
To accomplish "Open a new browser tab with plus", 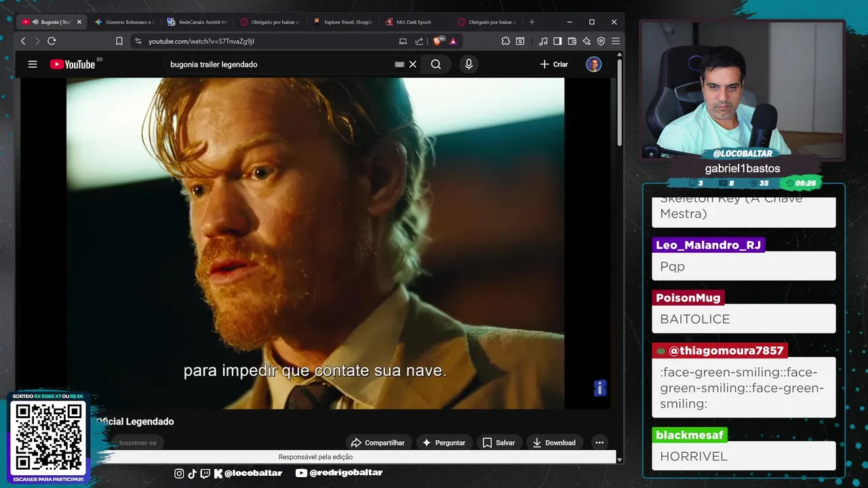I will [532, 22].
